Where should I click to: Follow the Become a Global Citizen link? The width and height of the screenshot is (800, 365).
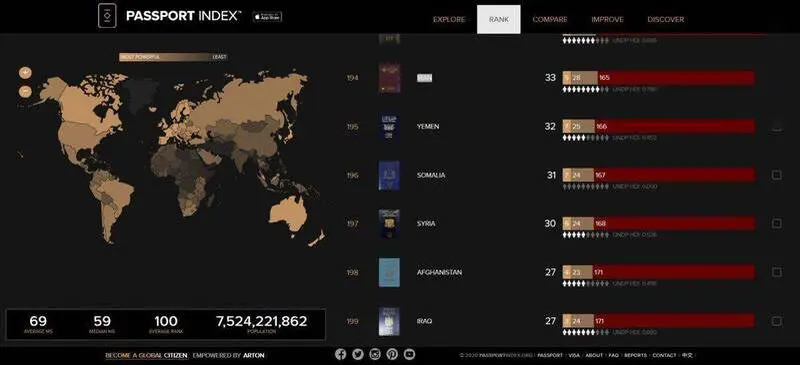[x=146, y=355]
